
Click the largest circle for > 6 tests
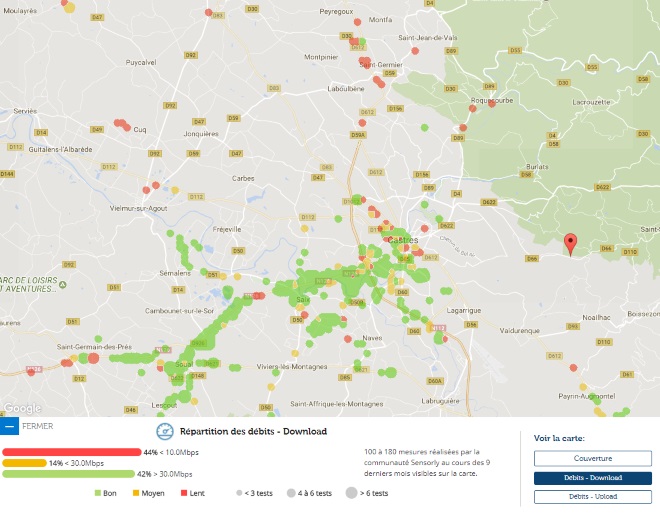353,494
